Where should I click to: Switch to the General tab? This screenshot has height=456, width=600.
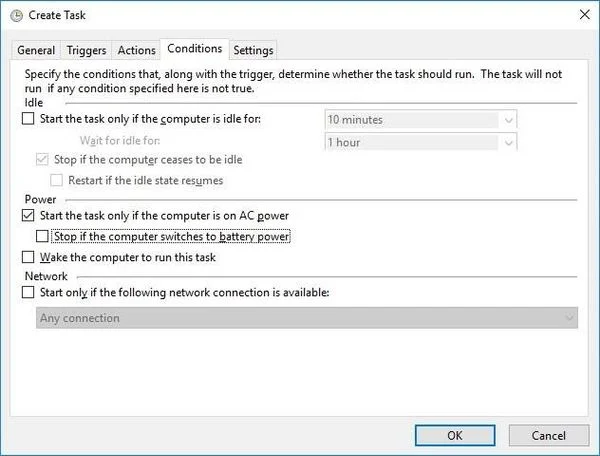point(36,50)
